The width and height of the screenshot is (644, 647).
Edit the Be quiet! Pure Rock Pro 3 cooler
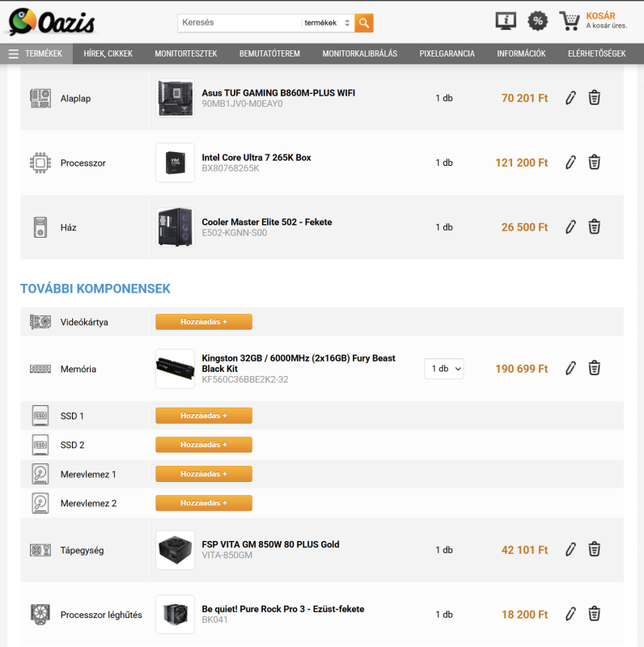[x=570, y=614]
